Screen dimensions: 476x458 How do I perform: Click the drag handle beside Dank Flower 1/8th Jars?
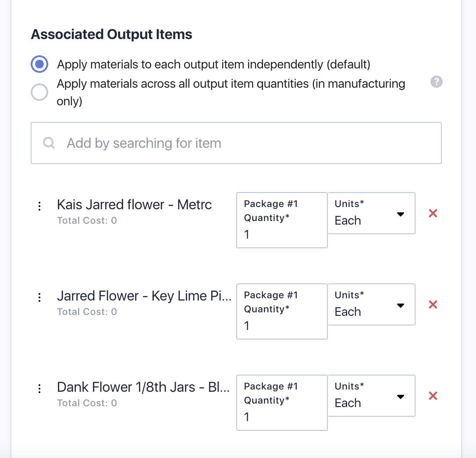pyautogui.click(x=39, y=388)
